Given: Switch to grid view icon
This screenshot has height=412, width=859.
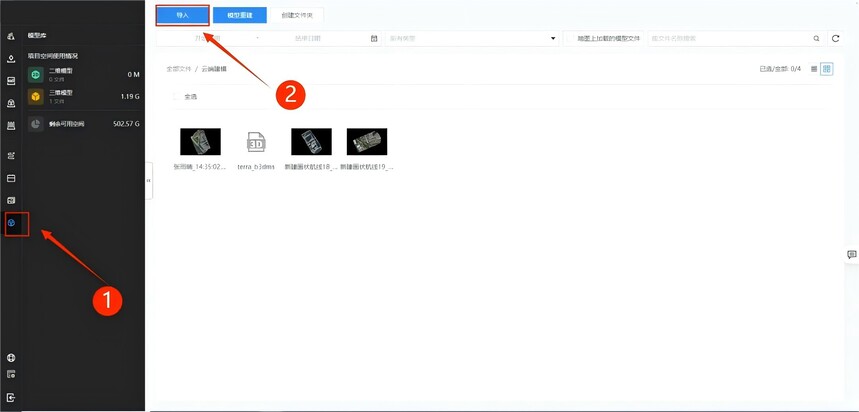Looking at the screenshot, I should 827,69.
